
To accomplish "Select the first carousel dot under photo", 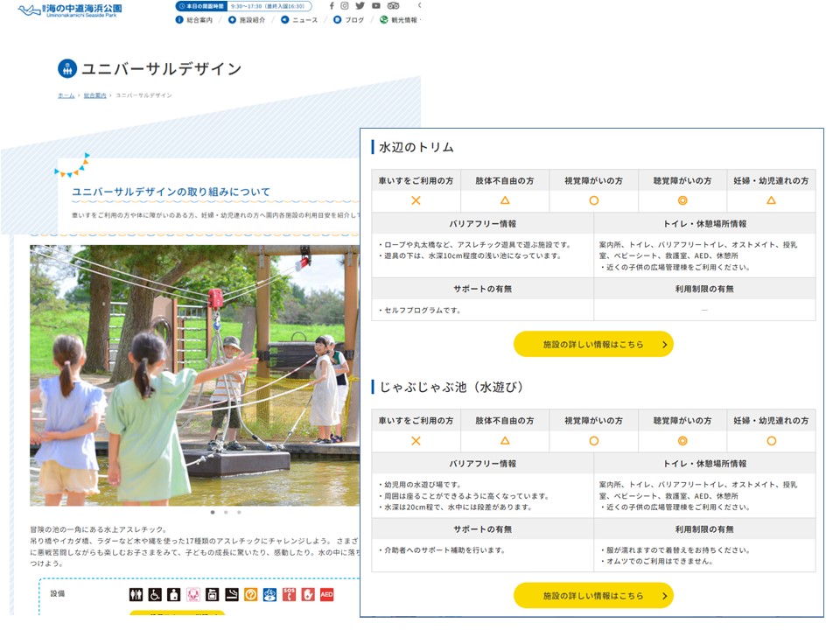I will [213, 513].
